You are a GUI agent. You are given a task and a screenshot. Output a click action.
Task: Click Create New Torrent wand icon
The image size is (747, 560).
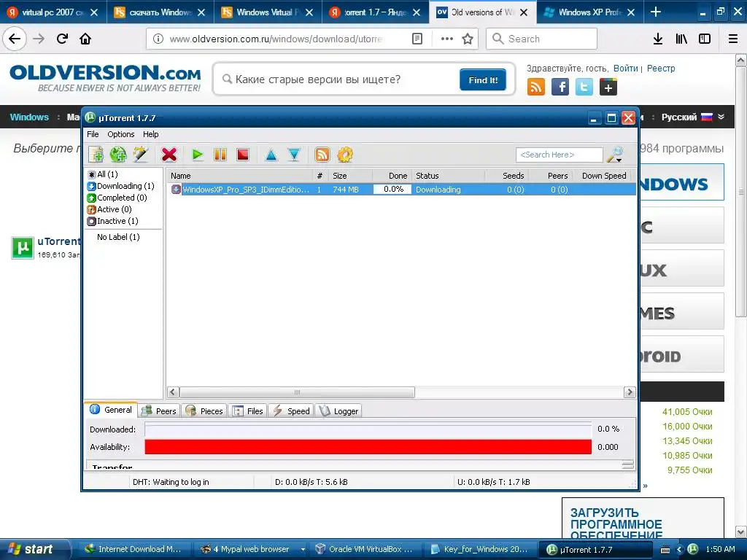pyautogui.click(x=141, y=155)
